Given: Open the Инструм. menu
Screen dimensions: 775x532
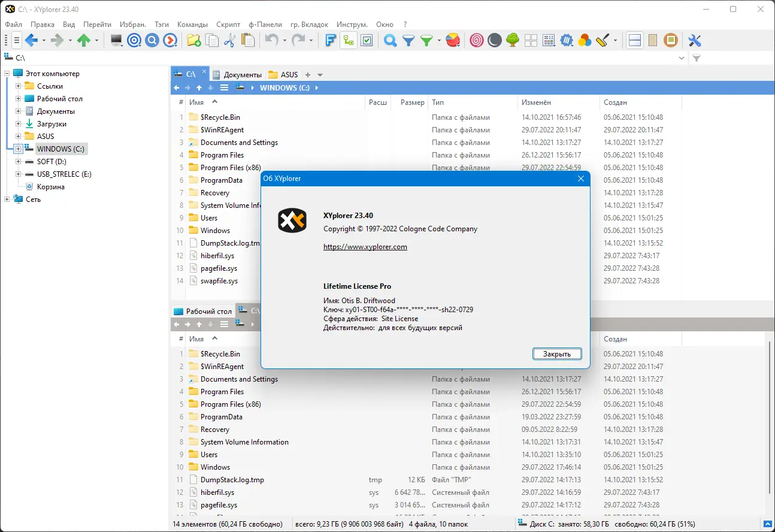Looking at the screenshot, I should pyautogui.click(x=352, y=25).
